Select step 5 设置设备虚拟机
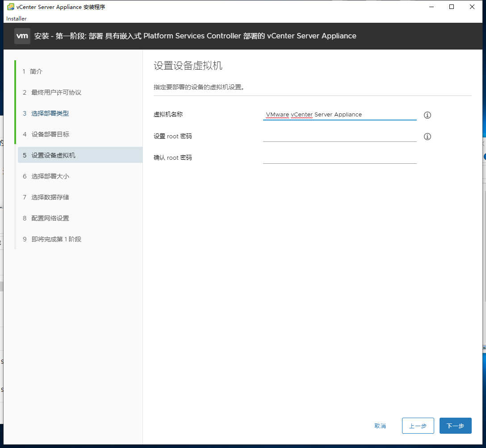 80,155
